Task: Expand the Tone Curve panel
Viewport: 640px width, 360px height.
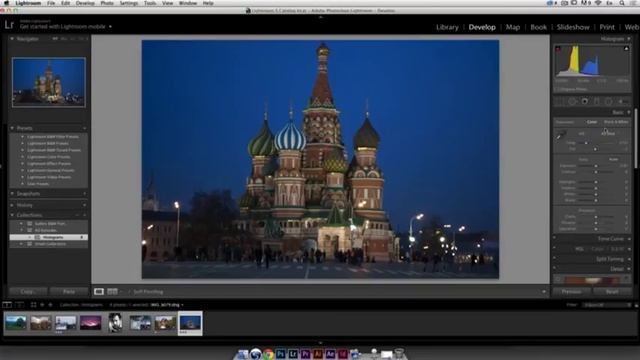Action: [x=629, y=238]
